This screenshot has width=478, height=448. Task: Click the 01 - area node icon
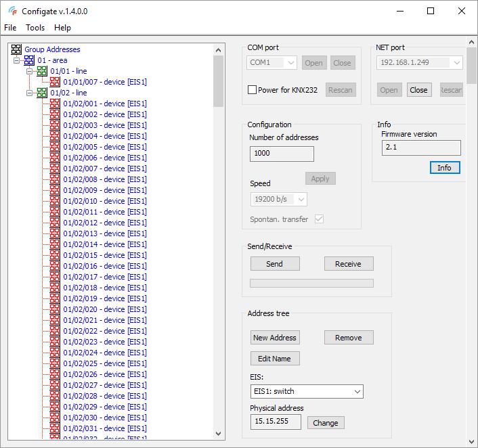click(29, 60)
